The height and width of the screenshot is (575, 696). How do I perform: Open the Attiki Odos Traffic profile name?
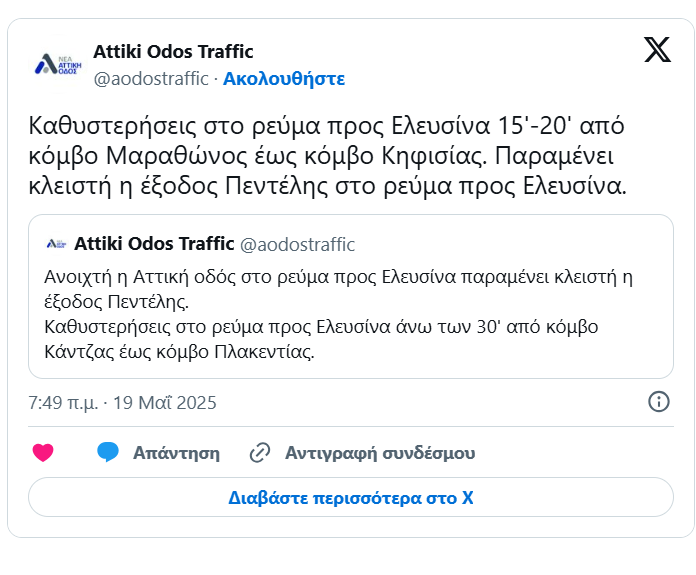(x=173, y=52)
